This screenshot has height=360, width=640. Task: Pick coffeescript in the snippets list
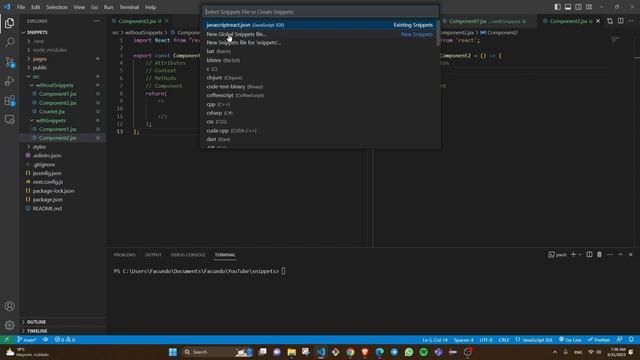click(x=320, y=95)
